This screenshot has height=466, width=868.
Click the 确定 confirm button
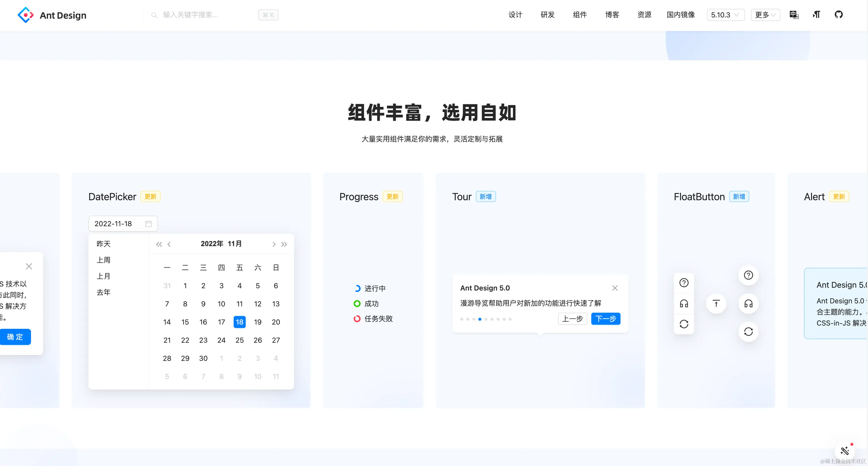(15, 337)
